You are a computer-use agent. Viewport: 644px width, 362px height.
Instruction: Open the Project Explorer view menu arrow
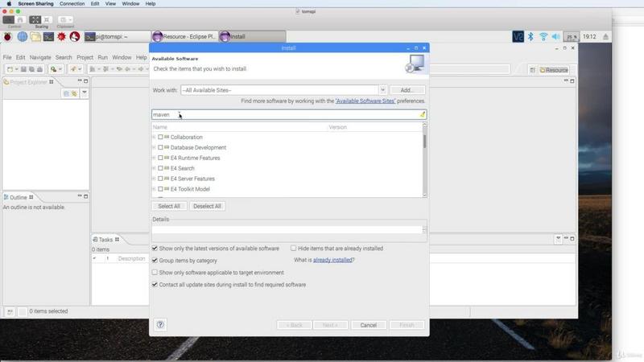[85, 93]
